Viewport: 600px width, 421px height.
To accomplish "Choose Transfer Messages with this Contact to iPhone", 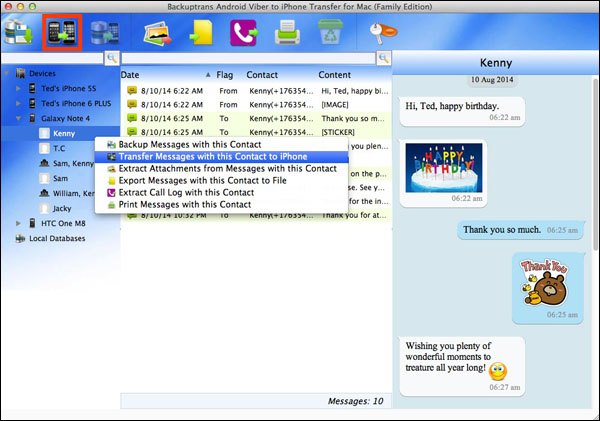I will [222, 157].
